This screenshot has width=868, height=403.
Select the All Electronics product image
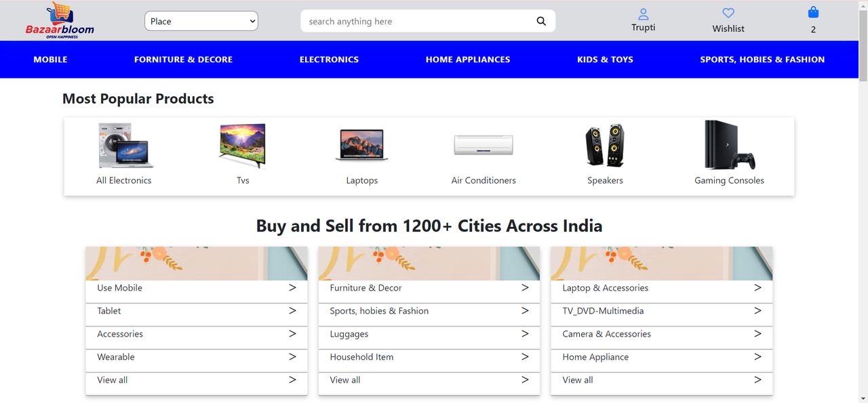click(125, 145)
